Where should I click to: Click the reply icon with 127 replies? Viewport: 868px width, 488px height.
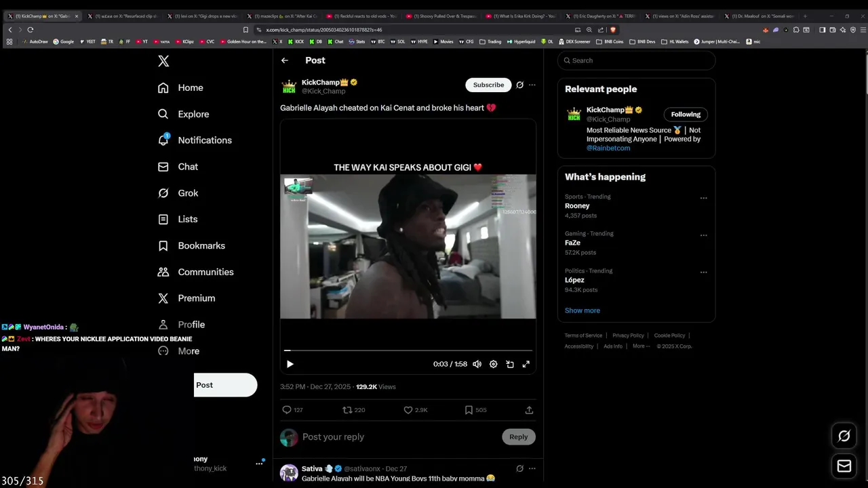[x=292, y=410]
